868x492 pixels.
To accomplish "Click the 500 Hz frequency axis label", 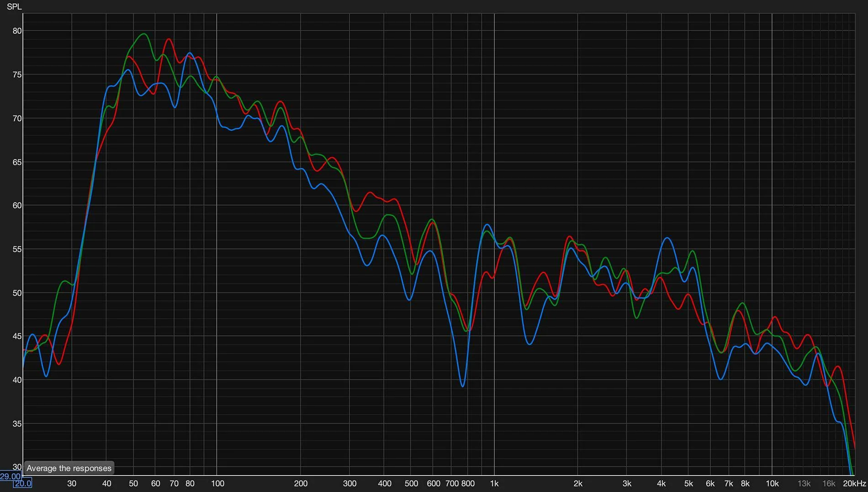I will (x=411, y=483).
